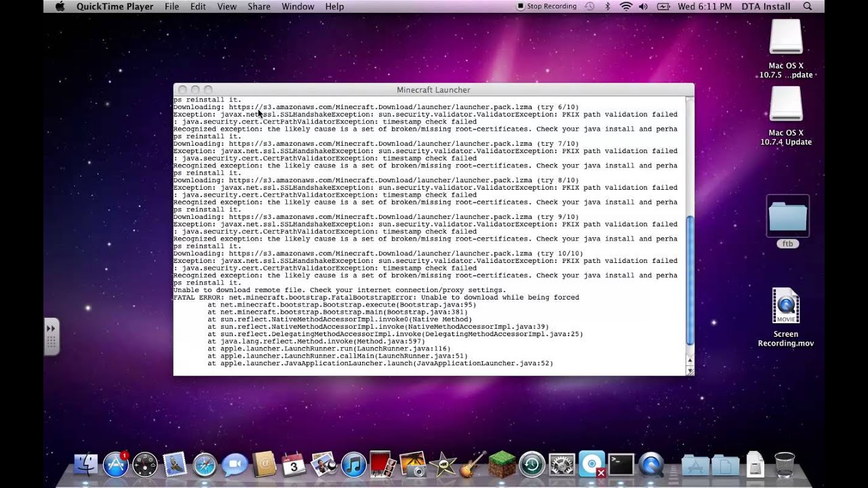Open Spotlight search magnifier
Screen dimensions: 868x488
[807, 6]
